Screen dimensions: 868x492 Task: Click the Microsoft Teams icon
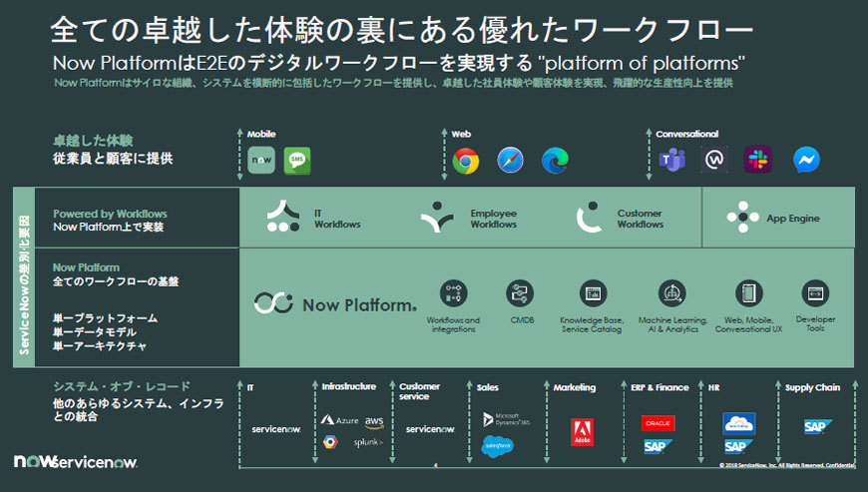click(x=672, y=160)
